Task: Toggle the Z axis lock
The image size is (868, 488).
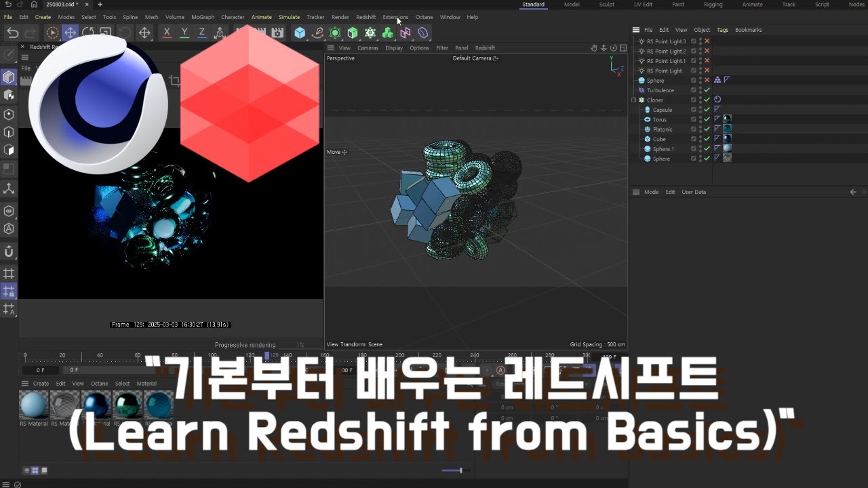Action: coord(202,33)
